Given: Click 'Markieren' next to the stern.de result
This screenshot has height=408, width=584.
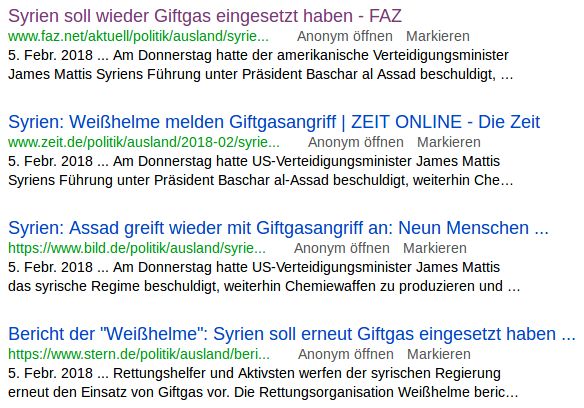Looking at the screenshot, I should 439,354.
